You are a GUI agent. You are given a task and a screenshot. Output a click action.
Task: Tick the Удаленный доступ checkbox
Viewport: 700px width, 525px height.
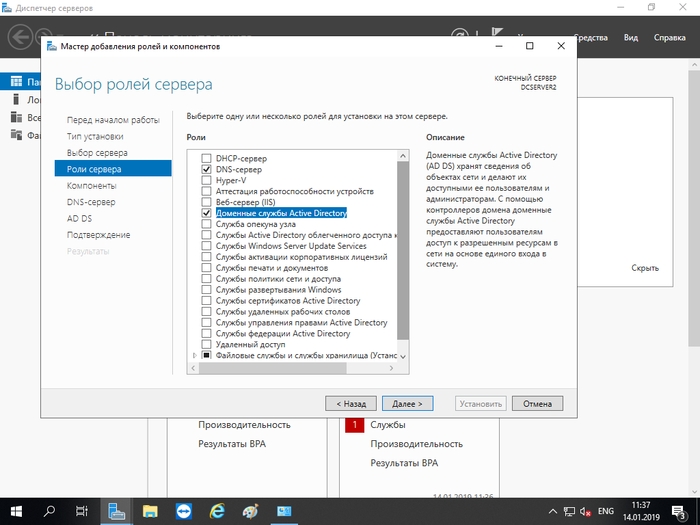pyautogui.click(x=206, y=344)
